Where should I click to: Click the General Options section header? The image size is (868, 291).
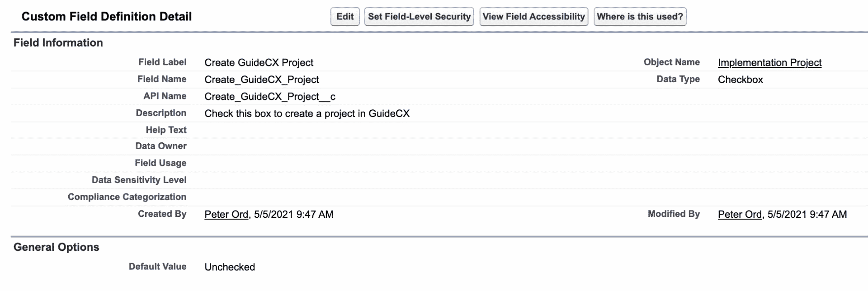click(57, 247)
